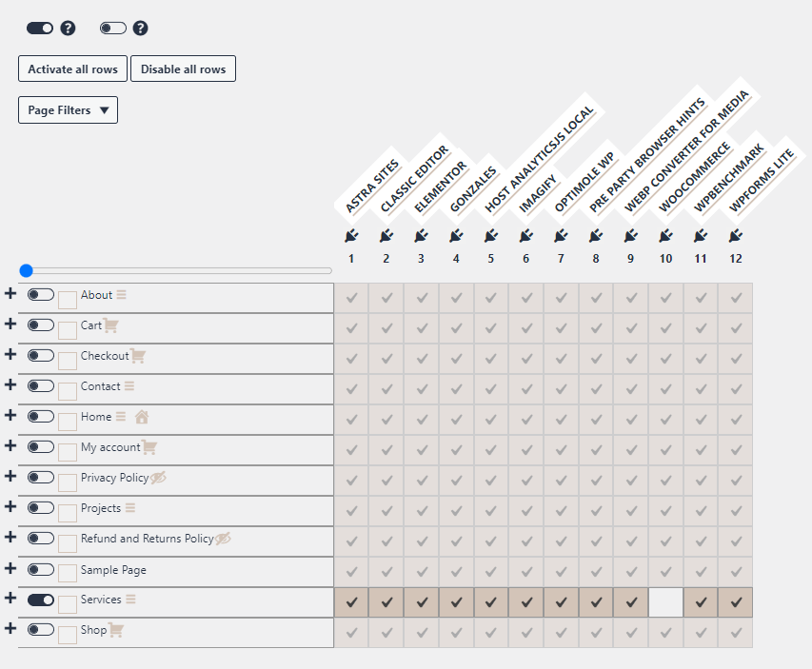Click the blue slider handle above the rows
The height and width of the screenshot is (669, 812).
pyautogui.click(x=26, y=270)
